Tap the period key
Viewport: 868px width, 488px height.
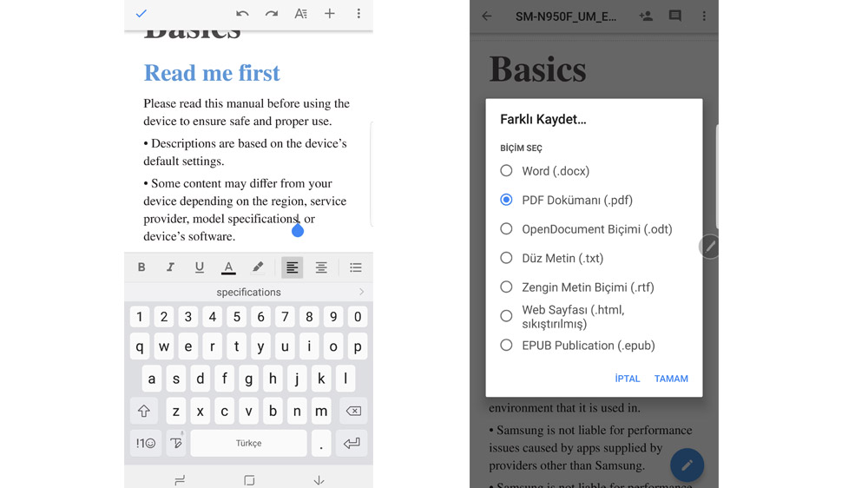(321, 443)
